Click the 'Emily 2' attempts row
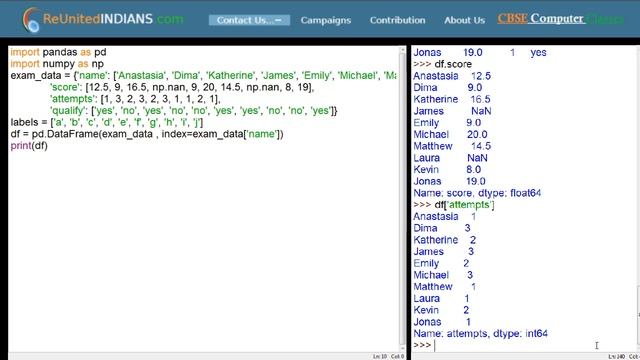 [x=441, y=263]
